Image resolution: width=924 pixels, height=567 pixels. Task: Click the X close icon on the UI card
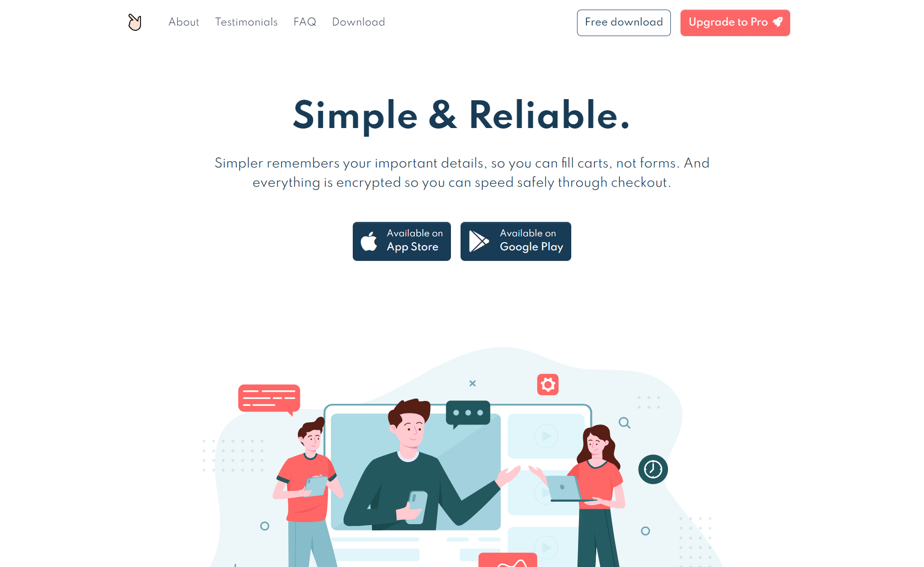(x=472, y=383)
